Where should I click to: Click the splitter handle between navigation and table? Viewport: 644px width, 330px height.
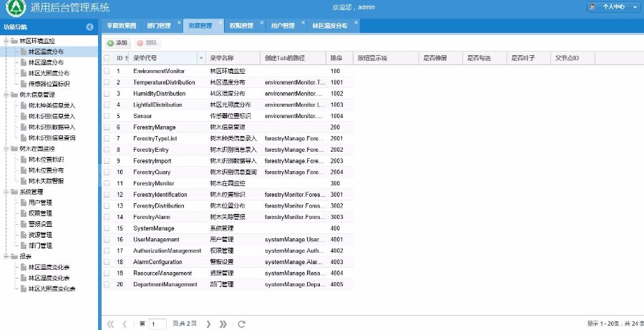click(99, 175)
